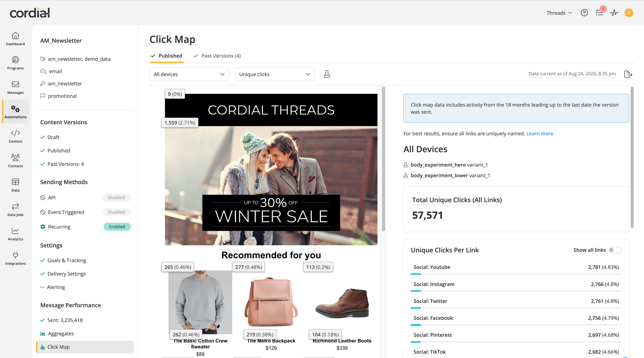Click the 0 (0%) click badge
Screen dimensions: 644x358
pos(175,94)
